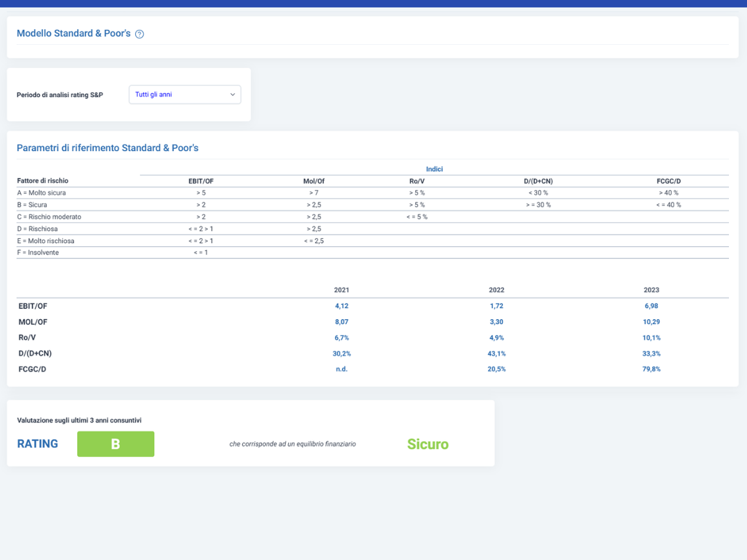Click the 2022 year column header
Image resolution: width=747 pixels, height=560 pixels.
497,290
